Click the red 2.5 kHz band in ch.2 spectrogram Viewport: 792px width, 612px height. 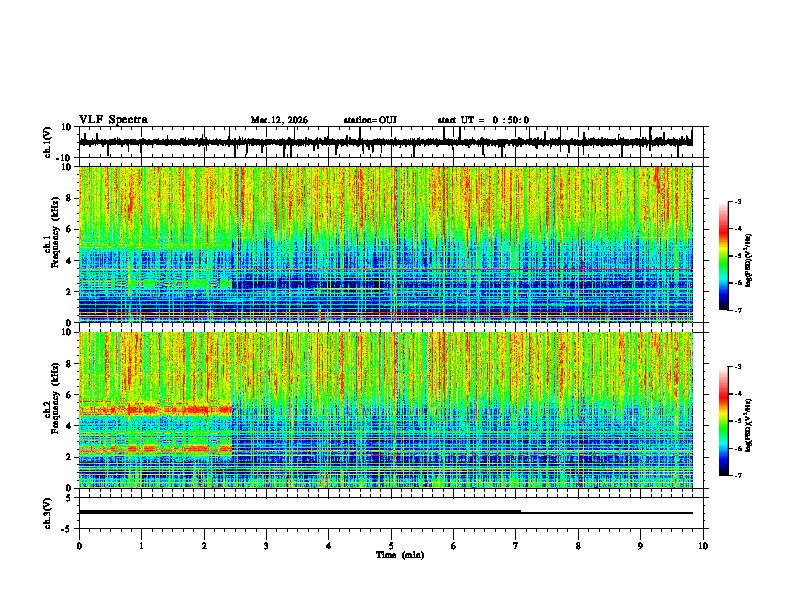[156, 448]
